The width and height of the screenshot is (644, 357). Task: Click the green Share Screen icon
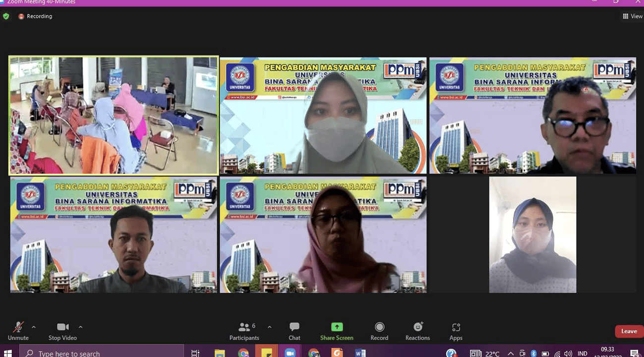pyautogui.click(x=337, y=327)
